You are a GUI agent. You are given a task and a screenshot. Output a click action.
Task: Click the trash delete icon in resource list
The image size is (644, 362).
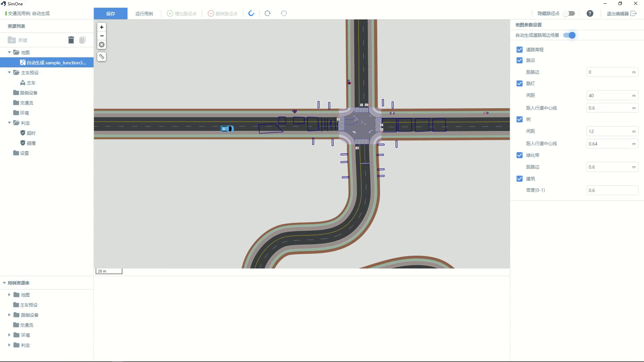(x=71, y=40)
